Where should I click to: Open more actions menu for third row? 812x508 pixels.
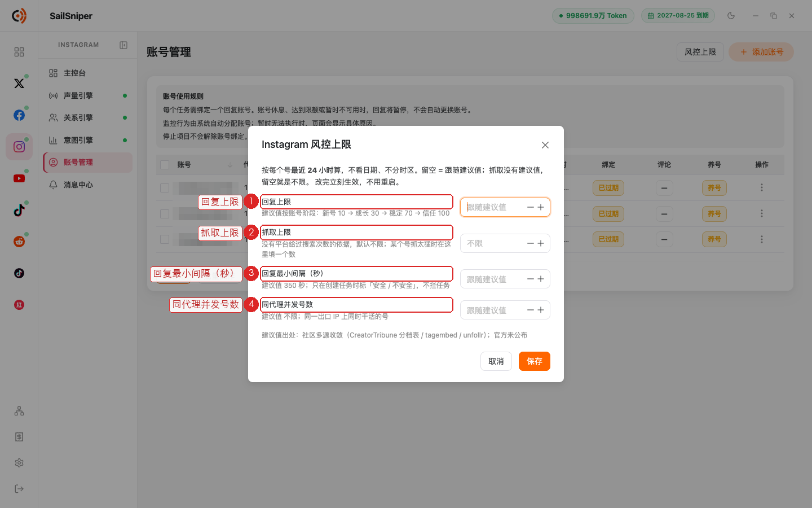[762, 239]
